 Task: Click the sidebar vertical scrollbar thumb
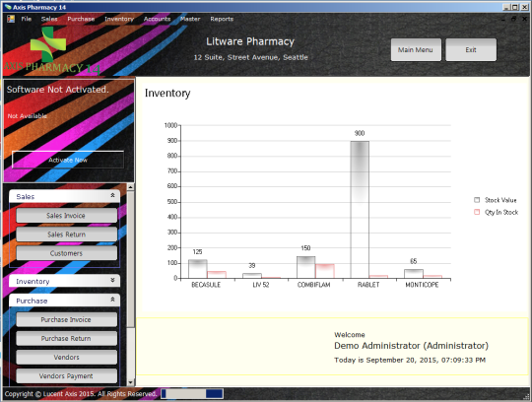pos(131,259)
